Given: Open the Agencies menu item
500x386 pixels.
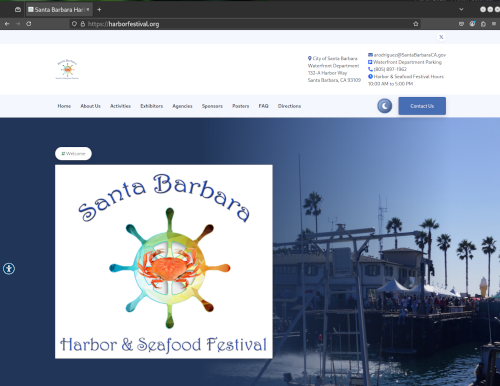Looking at the screenshot, I should (182, 106).
